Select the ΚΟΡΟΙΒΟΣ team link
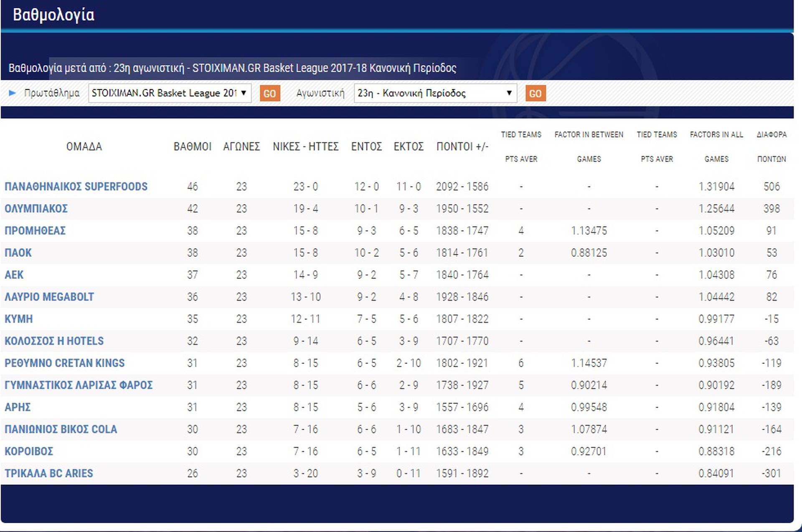The height and width of the screenshot is (532, 802). (29, 451)
